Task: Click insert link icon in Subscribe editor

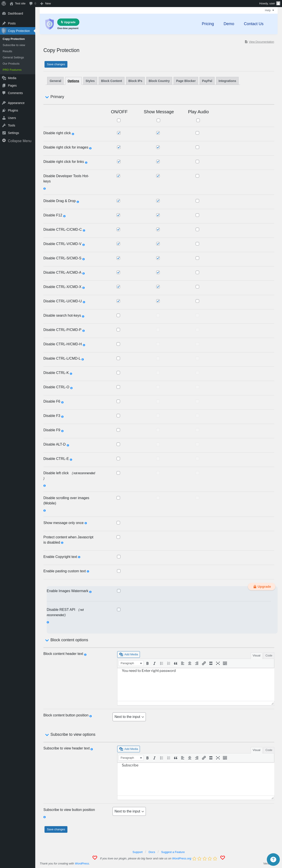Action: click(x=204, y=758)
